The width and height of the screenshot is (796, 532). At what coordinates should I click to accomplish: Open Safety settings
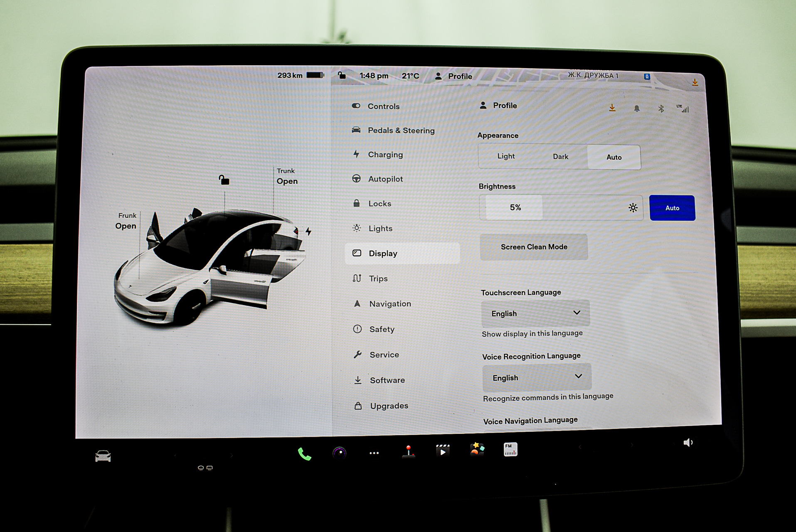tap(374, 329)
